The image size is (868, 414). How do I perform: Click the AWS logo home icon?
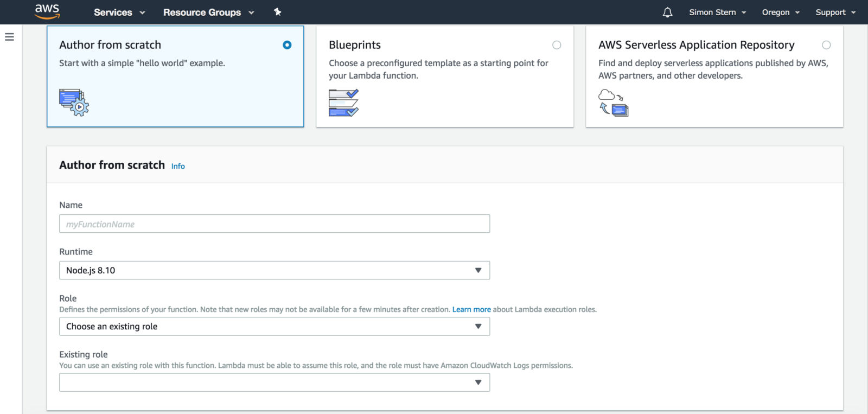coord(47,11)
